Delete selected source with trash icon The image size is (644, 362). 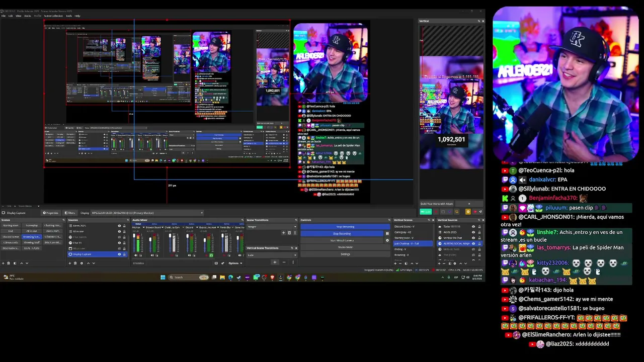[75, 263]
